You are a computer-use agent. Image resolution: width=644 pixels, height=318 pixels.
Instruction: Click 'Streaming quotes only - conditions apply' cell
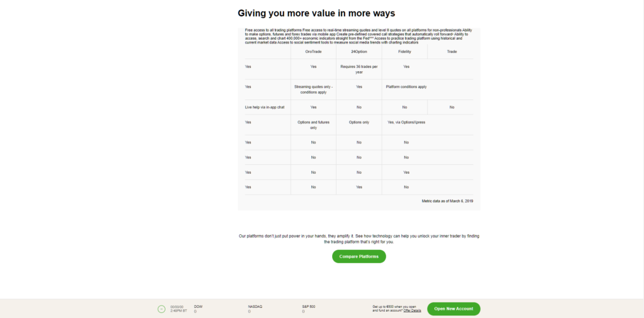pos(313,89)
